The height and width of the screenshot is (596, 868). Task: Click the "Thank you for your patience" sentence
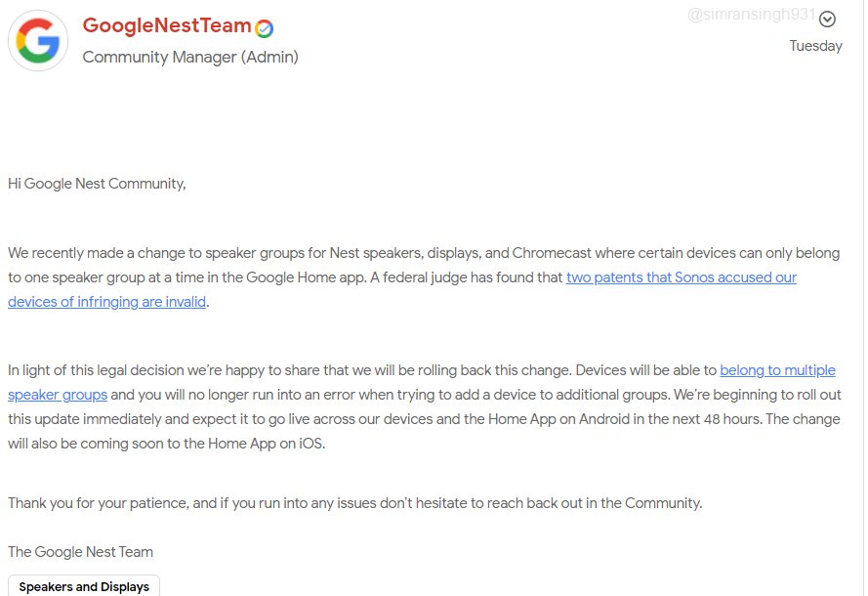click(354, 503)
